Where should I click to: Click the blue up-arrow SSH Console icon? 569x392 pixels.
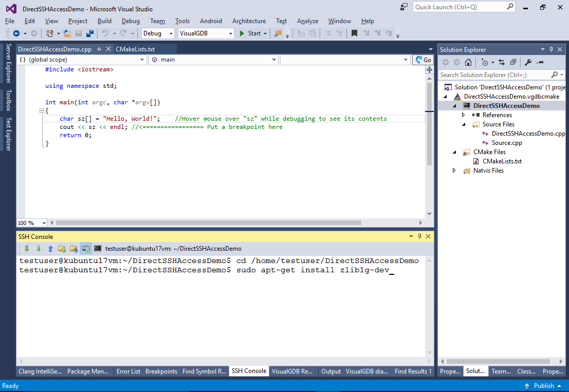[50, 248]
